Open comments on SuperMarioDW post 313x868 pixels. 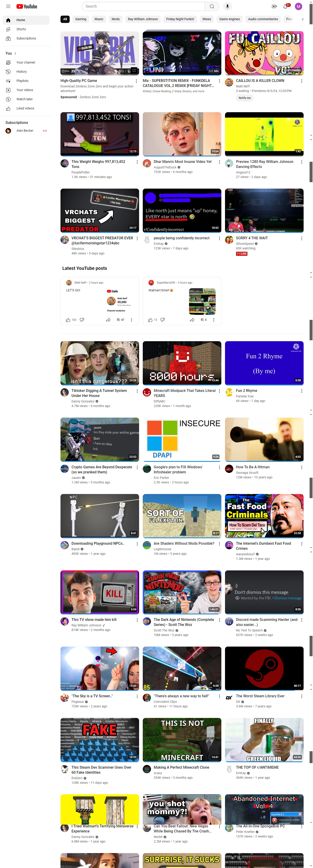203,320
